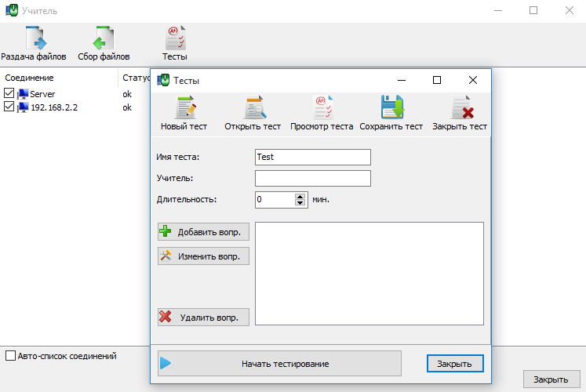This screenshot has height=392, width=586.
Task: Select the Server row label
Action: coord(42,94)
